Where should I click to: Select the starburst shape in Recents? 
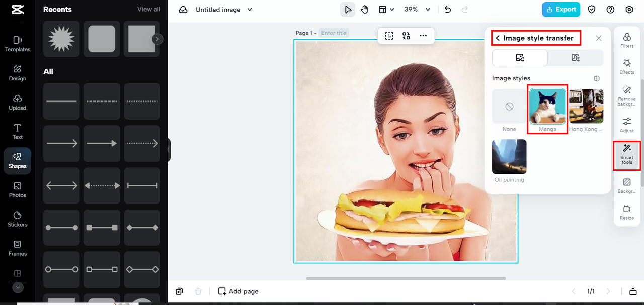point(61,39)
